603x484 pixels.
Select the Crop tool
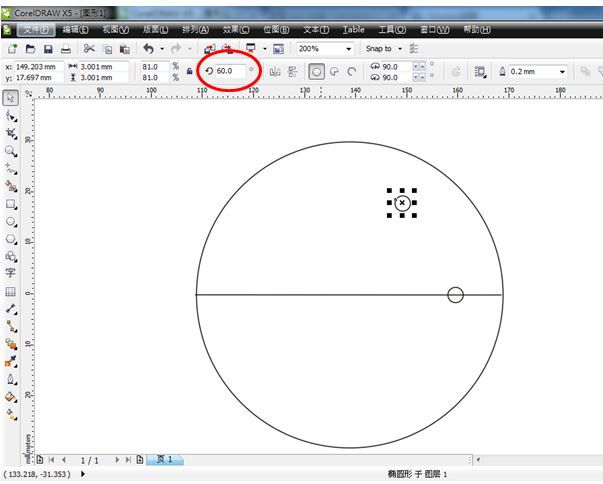click(x=11, y=134)
